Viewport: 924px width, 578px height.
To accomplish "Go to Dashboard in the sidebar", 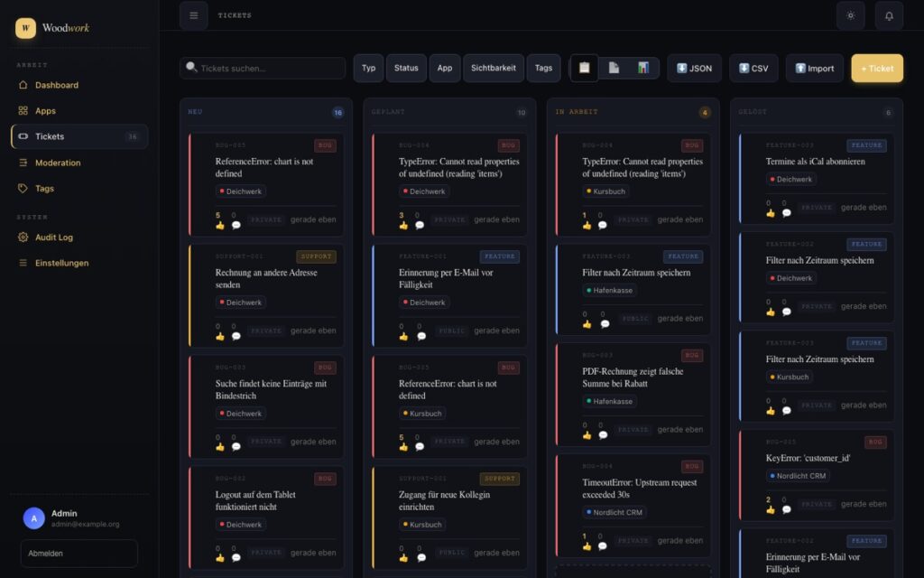I will tap(79, 85).
